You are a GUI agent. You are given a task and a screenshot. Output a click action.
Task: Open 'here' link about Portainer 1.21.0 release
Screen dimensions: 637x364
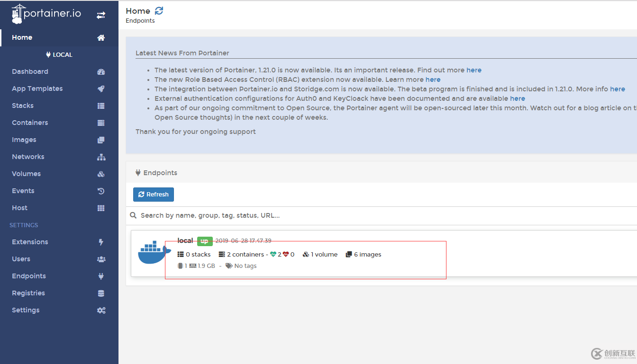click(x=474, y=70)
